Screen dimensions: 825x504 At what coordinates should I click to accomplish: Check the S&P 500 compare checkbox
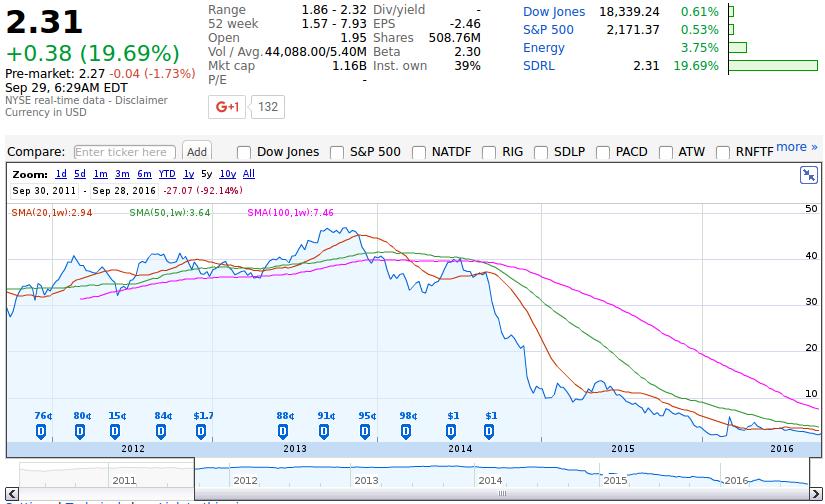(337, 153)
